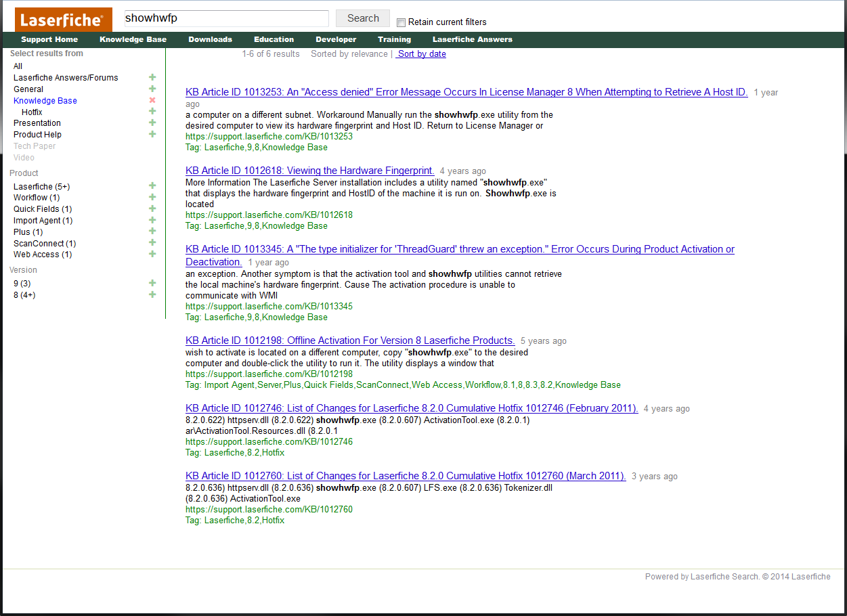The height and width of the screenshot is (616, 847).
Task: Filter by version 8 (4+)
Action: [x=24, y=295]
